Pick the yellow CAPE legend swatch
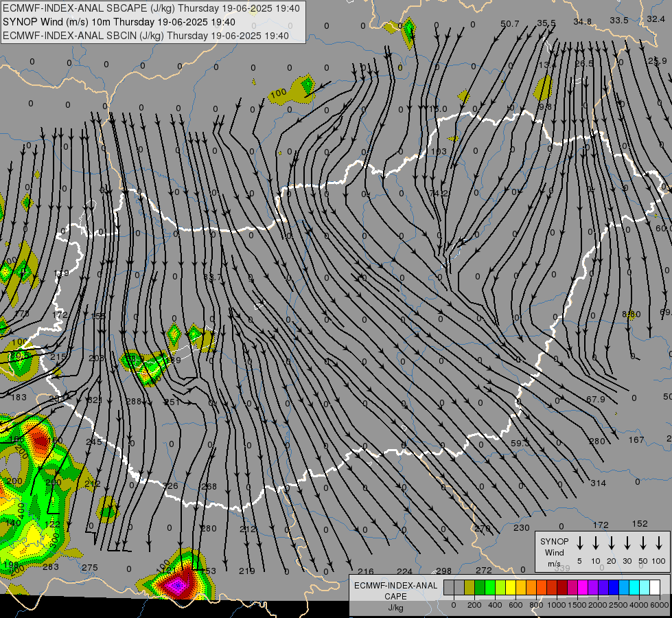The width and height of the screenshot is (672, 618). click(511, 588)
